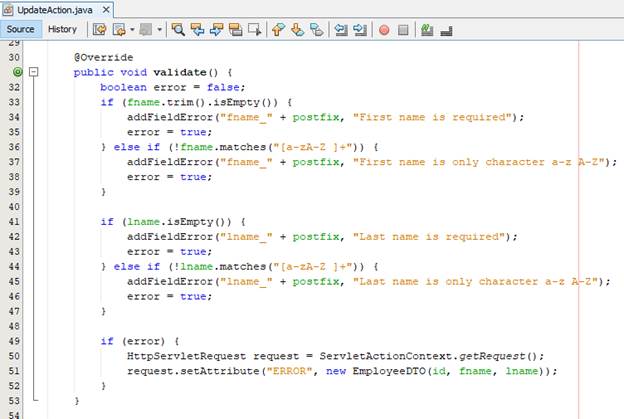
Task: Open the Forward history dropdown arrow
Action: [x=159, y=30]
